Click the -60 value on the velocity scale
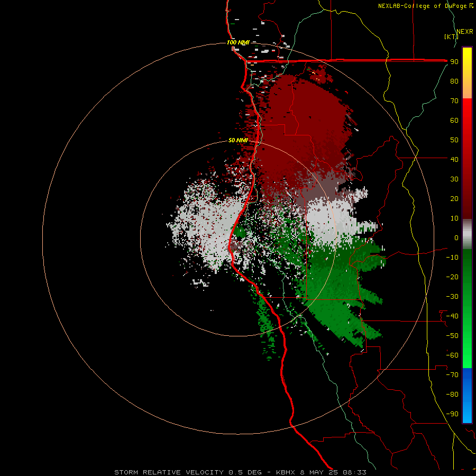This screenshot has width=476, height=476. (452, 355)
